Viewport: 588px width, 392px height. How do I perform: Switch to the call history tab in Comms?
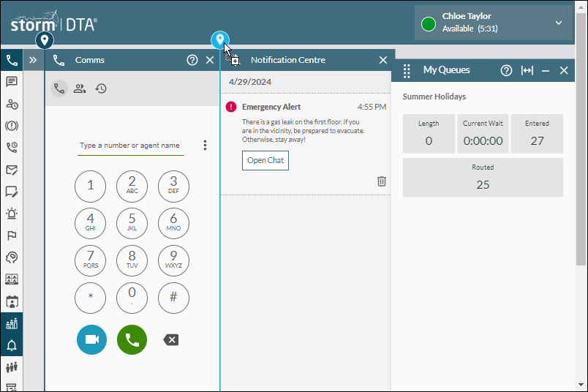click(x=101, y=88)
